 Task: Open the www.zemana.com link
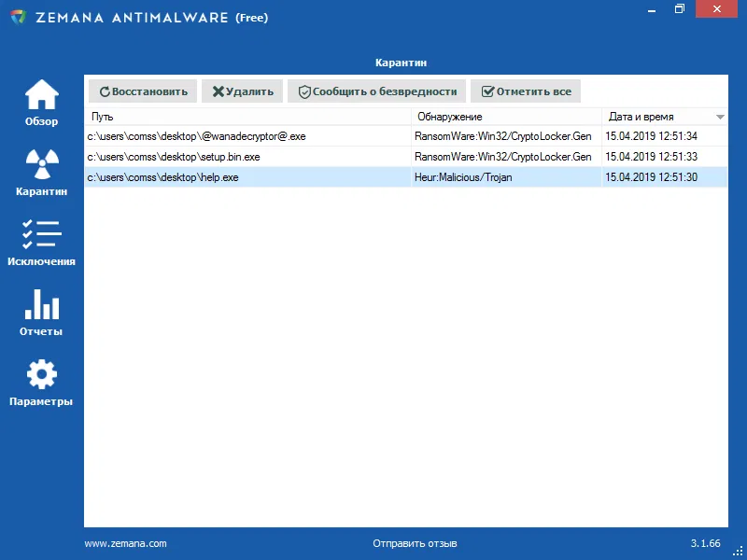(126, 543)
